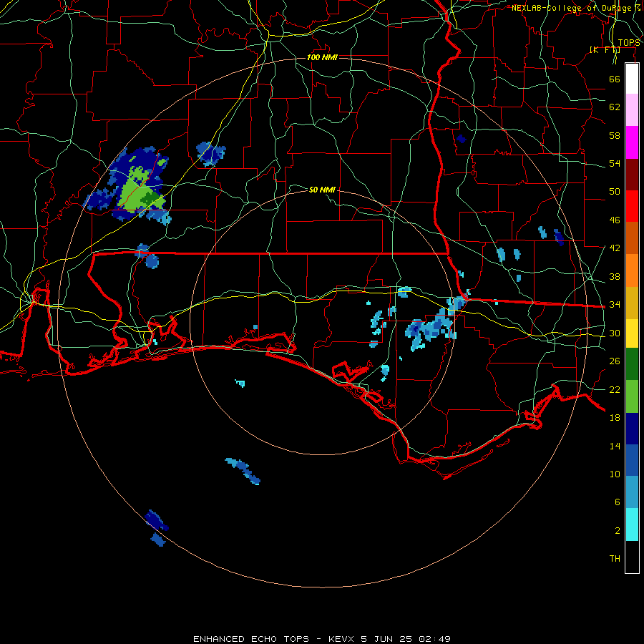Pick the dark orange legend swatch
The height and width of the screenshot is (644, 644).
(x=632, y=238)
